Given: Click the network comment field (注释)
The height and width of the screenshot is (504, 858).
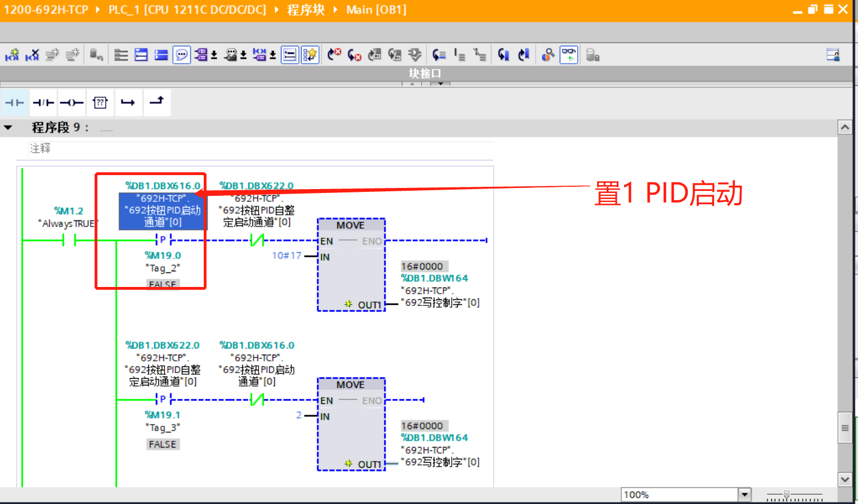Looking at the screenshot, I should [x=261, y=149].
